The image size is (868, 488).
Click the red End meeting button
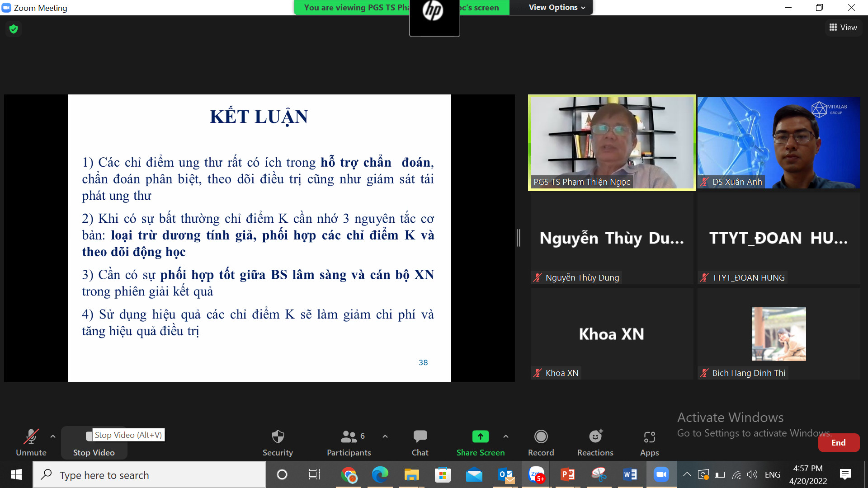(x=839, y=443)
